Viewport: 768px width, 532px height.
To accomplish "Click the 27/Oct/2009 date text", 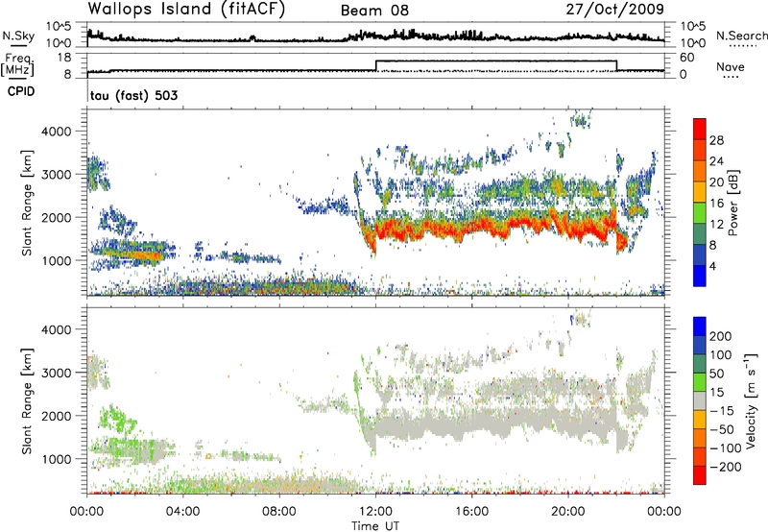I will click(615, 10).
